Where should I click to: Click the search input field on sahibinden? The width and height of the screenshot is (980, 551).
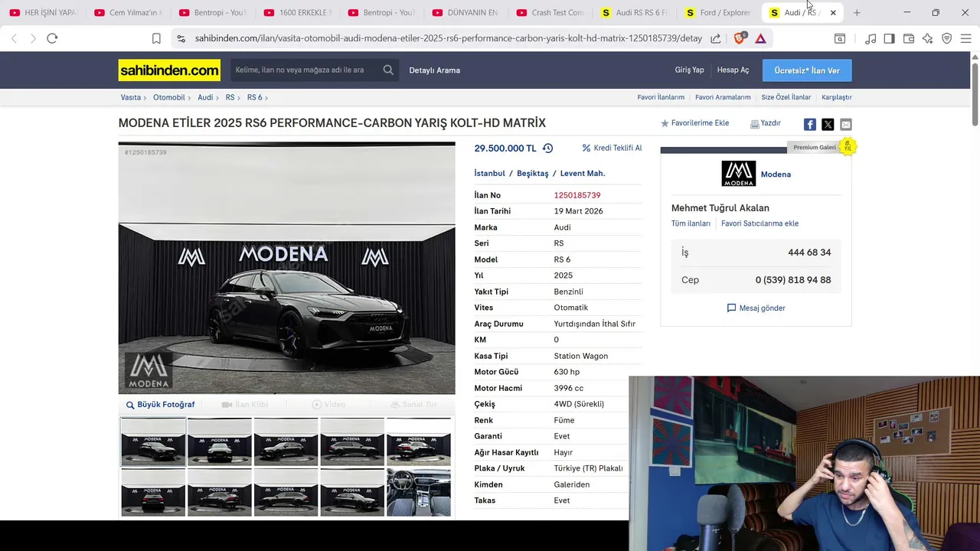(x=305, y=70)
